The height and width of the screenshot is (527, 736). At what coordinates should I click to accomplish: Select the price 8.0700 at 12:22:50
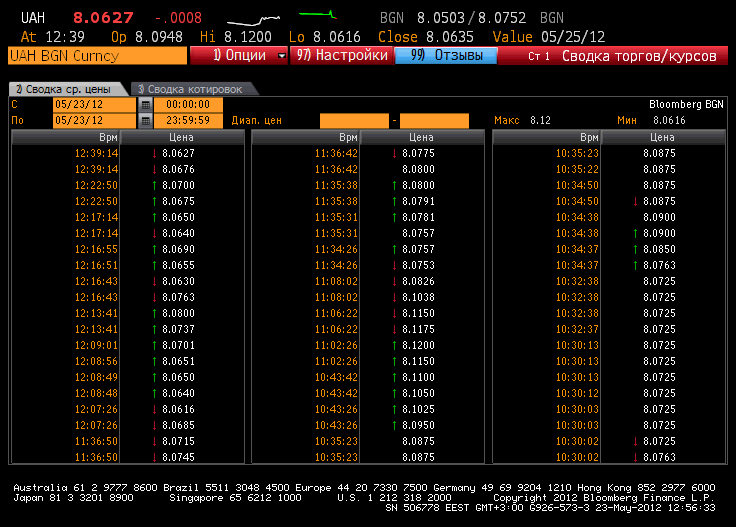[x=178, y=185]
